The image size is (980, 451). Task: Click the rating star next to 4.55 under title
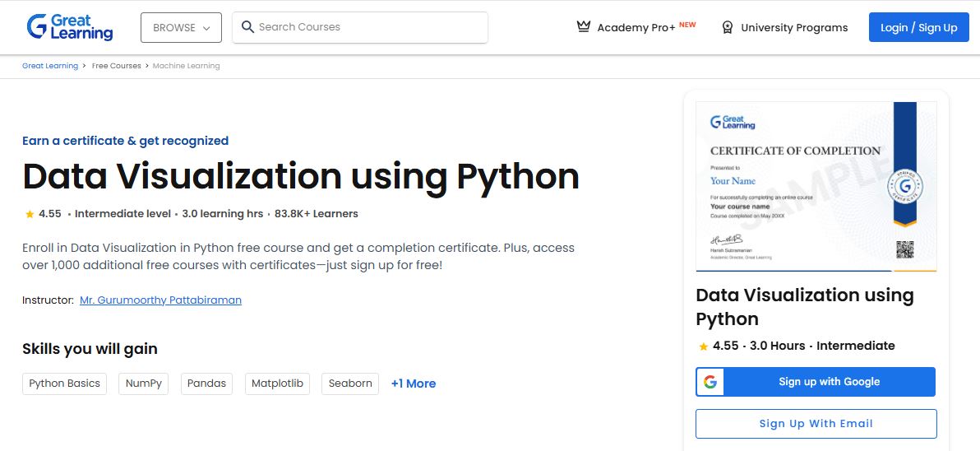pyautogui.click(x=30, y=214)
